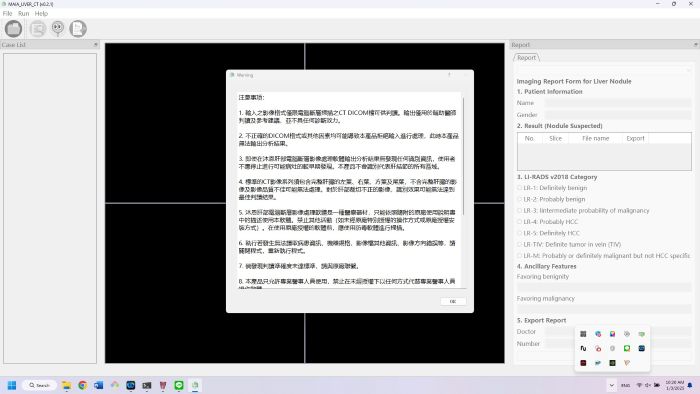Click the dark blue square tray overflow icon
Screen dimensions: 700x394
point(642,348)
